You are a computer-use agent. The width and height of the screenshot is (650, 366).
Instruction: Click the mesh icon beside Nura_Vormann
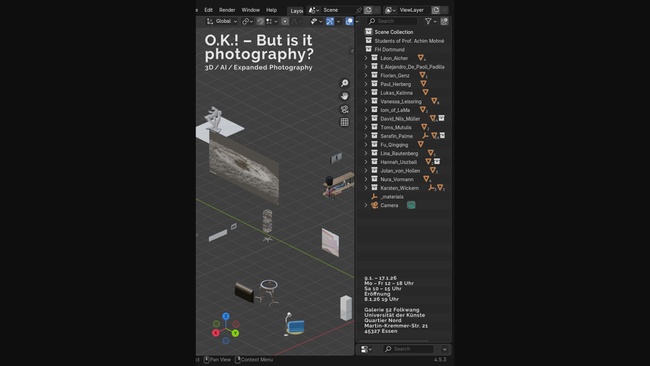pos(426,179)
